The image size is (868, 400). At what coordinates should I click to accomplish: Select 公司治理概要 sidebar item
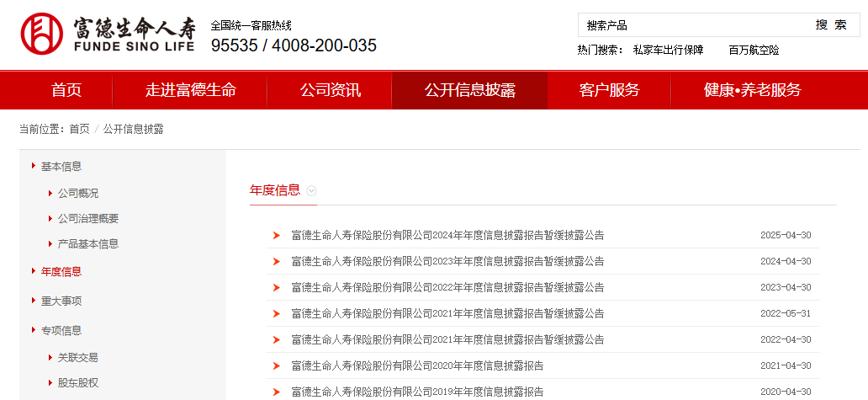click(x=88, y=219)
